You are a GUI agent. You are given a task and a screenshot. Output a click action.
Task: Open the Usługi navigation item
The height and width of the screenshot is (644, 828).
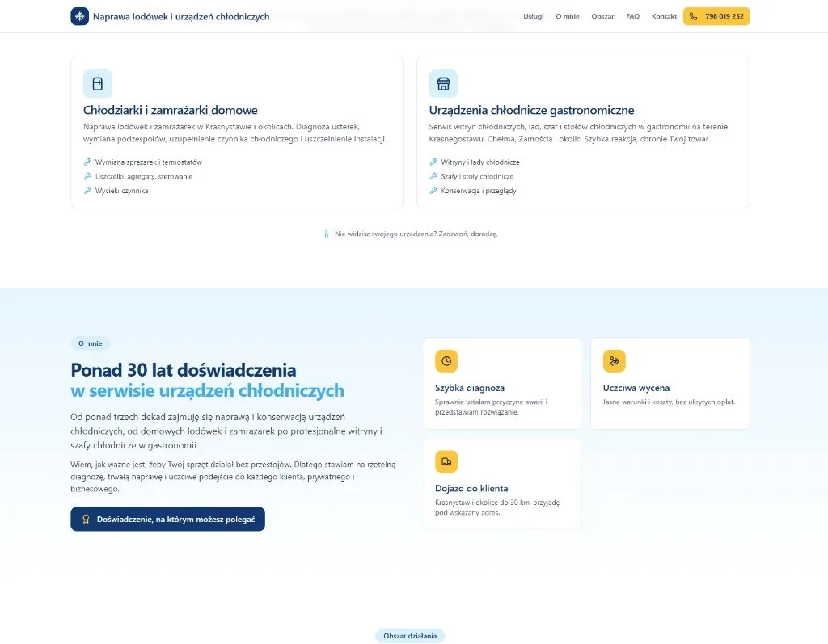(534, 16)
